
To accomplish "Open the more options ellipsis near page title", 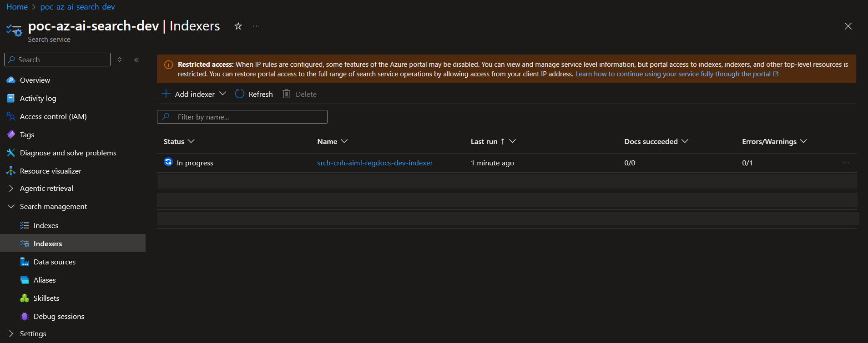I will pyautogui.click(x=257, y=26).
